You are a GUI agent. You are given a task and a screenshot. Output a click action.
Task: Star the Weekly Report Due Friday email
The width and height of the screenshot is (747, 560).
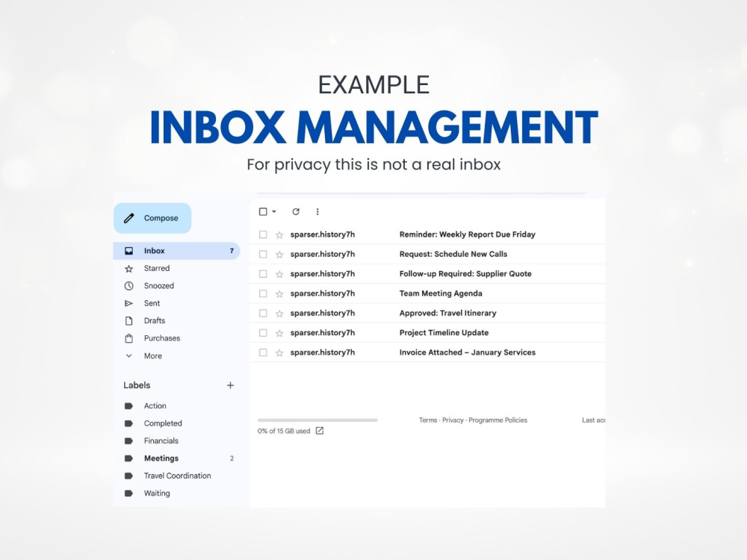(x=279, y=234)
